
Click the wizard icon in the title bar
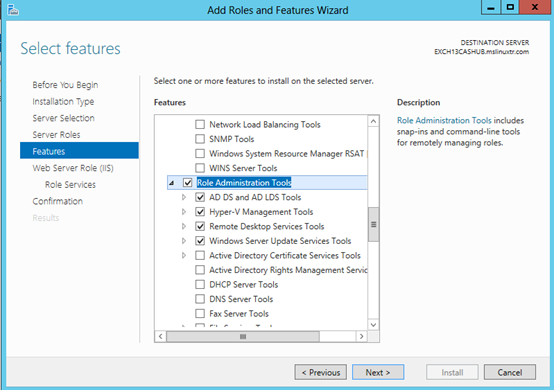(13, 10)
